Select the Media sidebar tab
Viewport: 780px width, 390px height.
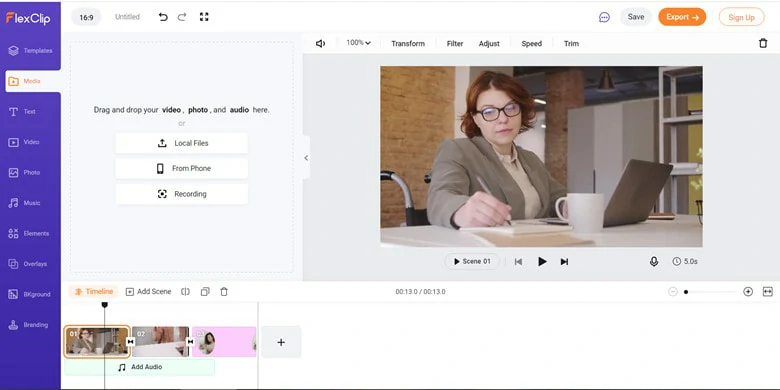tap(32, 81)
